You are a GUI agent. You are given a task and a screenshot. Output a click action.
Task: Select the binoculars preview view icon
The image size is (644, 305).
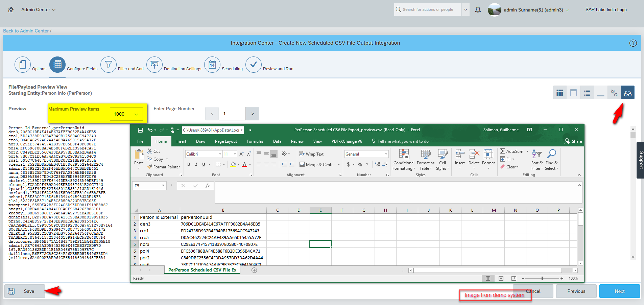(x=628, y=93)
